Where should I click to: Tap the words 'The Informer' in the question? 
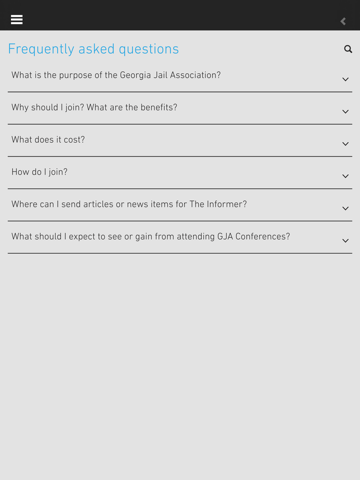click(x=218, y=204)
